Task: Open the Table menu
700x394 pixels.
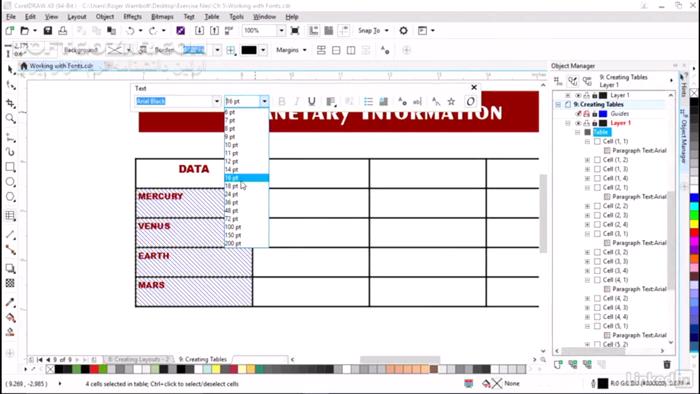Action: point(212,17)
